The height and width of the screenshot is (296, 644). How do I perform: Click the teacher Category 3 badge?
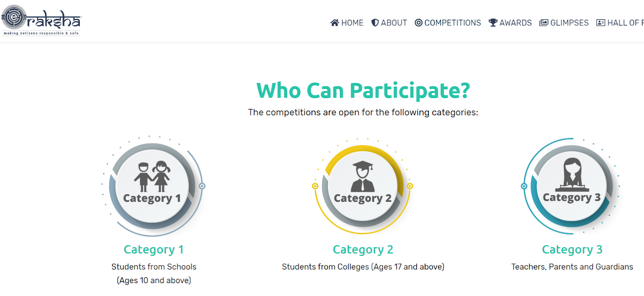[x=572, y=186]
